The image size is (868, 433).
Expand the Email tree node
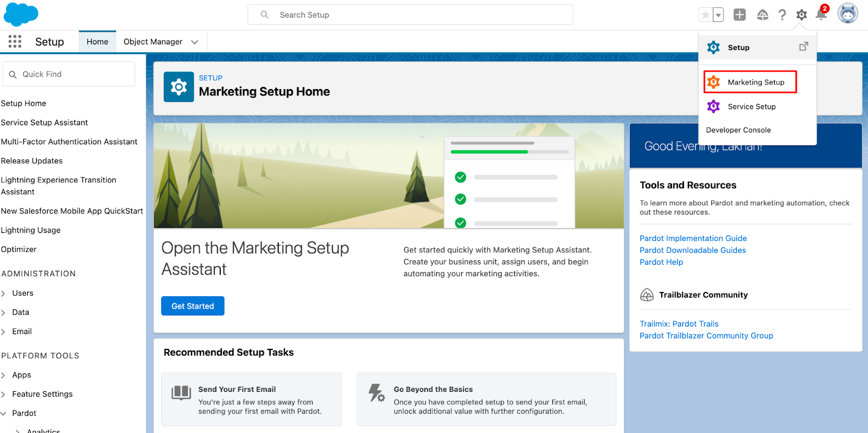coord(3,332)
